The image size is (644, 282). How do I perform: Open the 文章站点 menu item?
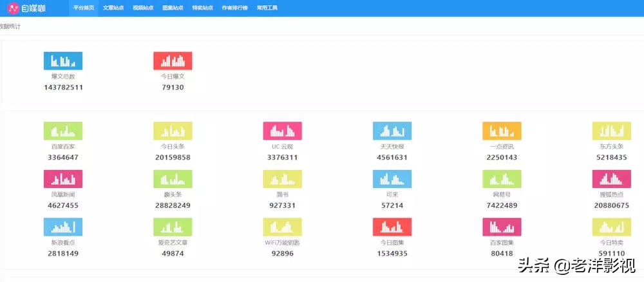pyautogui.click(x=113, y=8)
